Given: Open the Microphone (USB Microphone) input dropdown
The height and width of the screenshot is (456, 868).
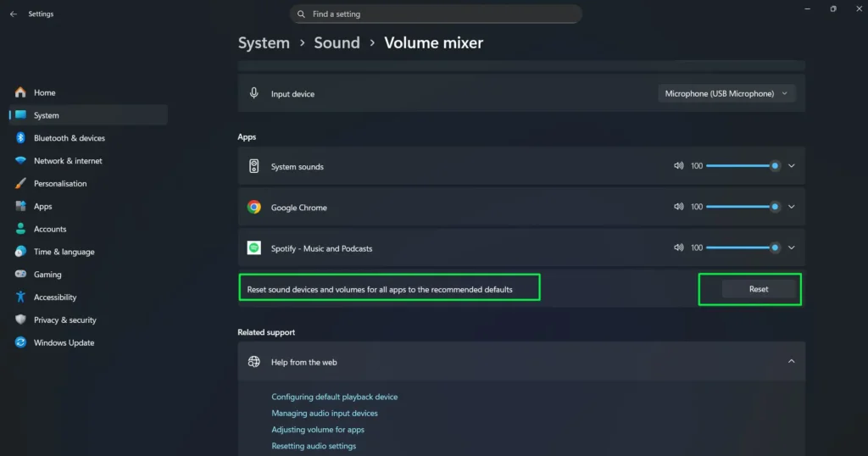Looking at the screenshot, I should 726,93.
